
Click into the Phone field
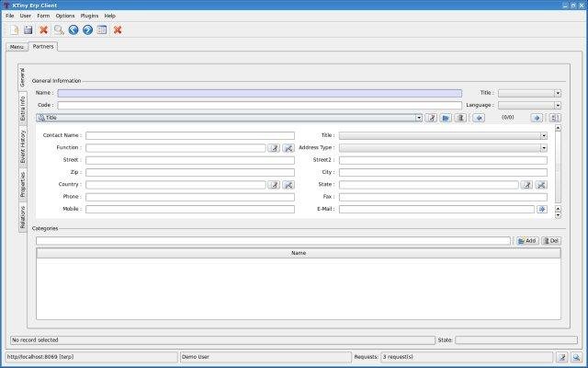pyautogui.click(x=190, y=197)
